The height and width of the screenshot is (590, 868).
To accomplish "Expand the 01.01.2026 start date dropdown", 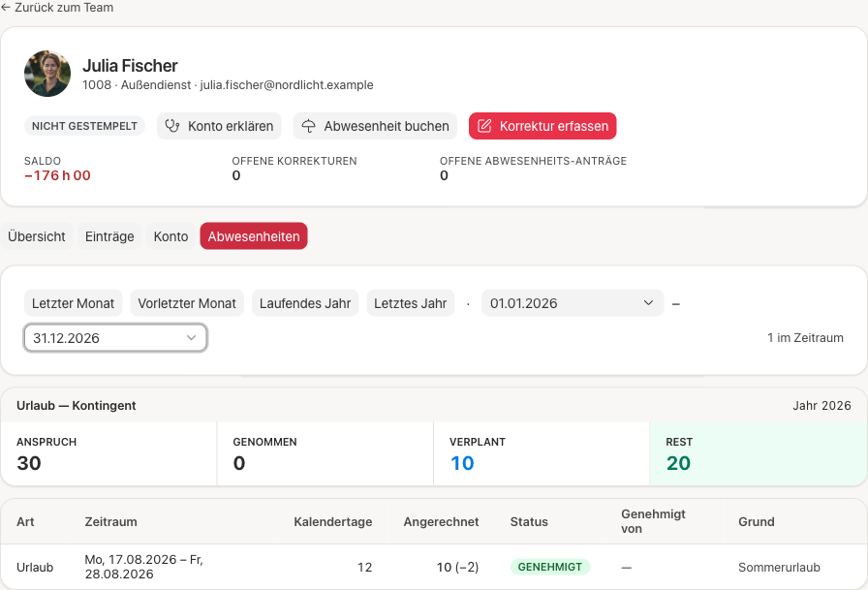I will pyautogui.click(x=573, y=303).
